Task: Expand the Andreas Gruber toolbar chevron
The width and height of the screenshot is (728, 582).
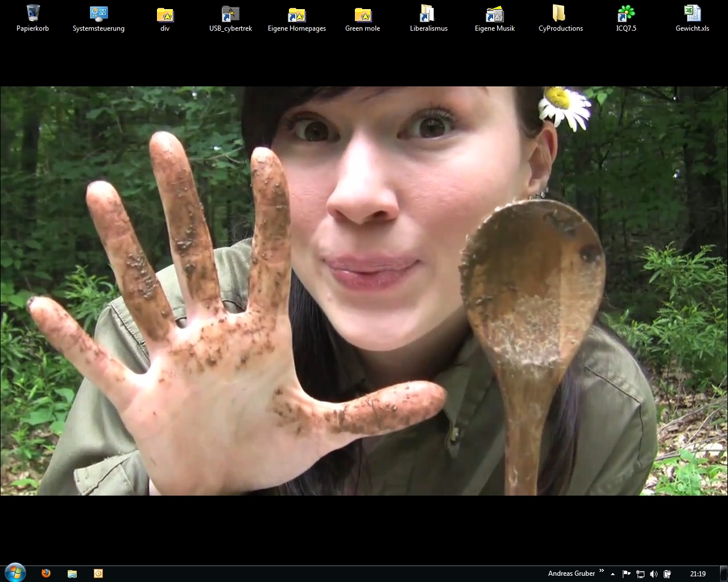Action: click(x=602, y=571)
